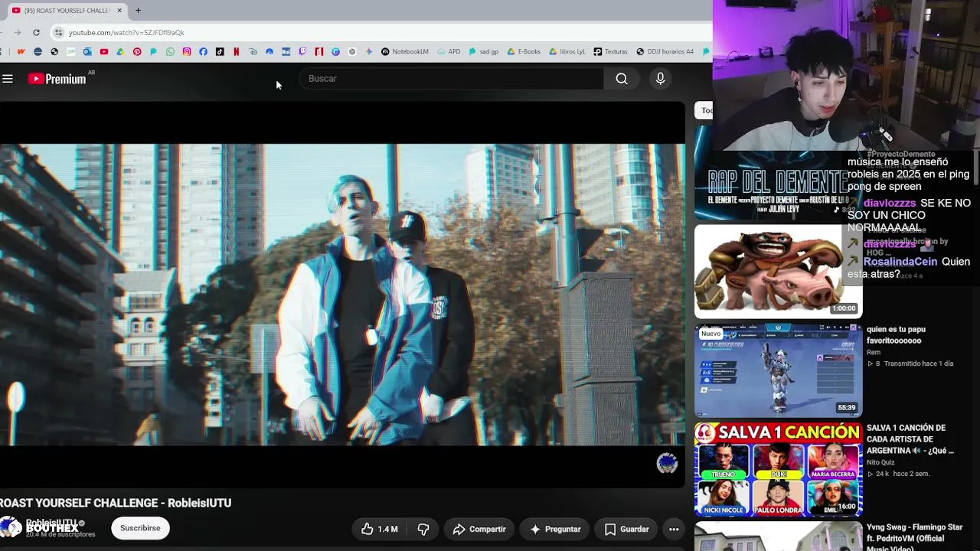Image resolution: width=980 pixels, height=551 pixels.
Task: Go to YouTube Premium home logo
Action: point(57,79)
